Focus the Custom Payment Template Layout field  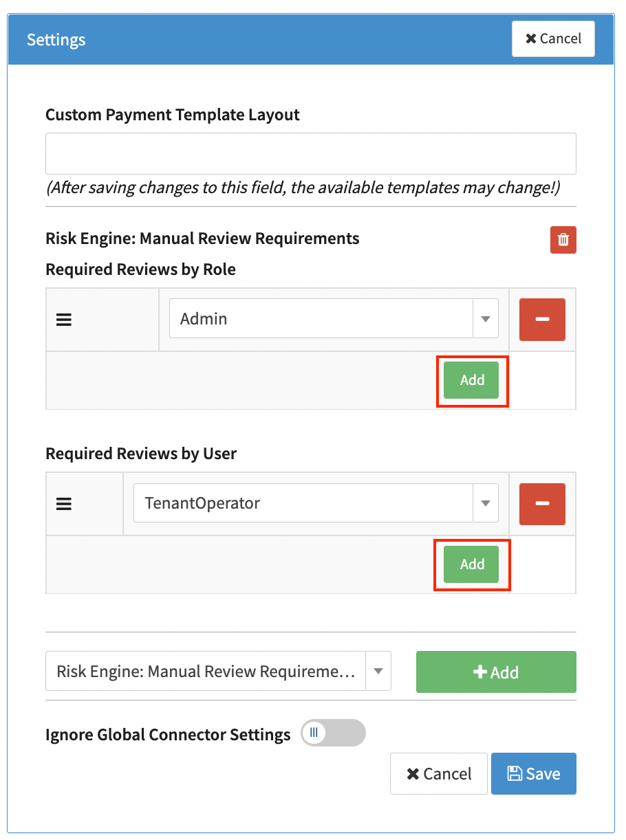[x=310, y=154]
